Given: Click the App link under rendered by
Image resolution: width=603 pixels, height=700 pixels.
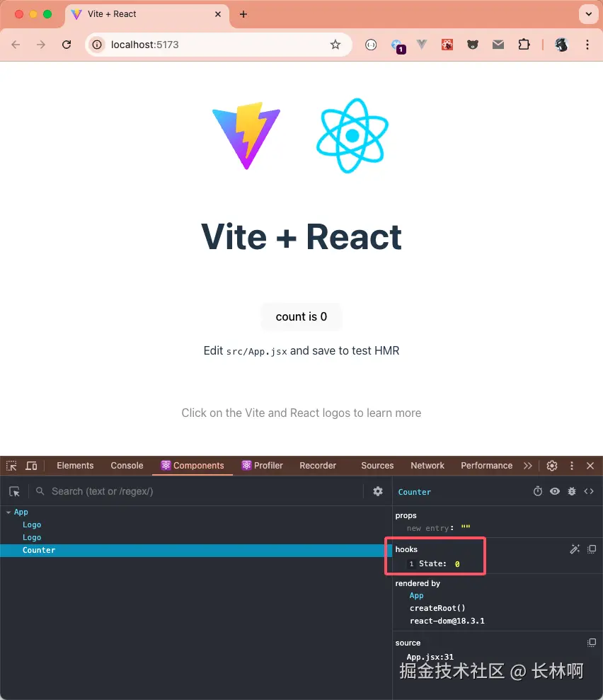Looking at the screenshot, I should pyautogui.click(x=416, y=595).
